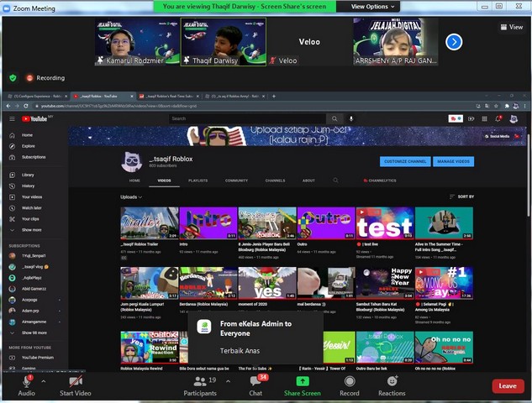Image resolution: width=532 pixels, height=403 pixels.
Task: Unmute microphone with Audio button
Action: tap(27, 383)
